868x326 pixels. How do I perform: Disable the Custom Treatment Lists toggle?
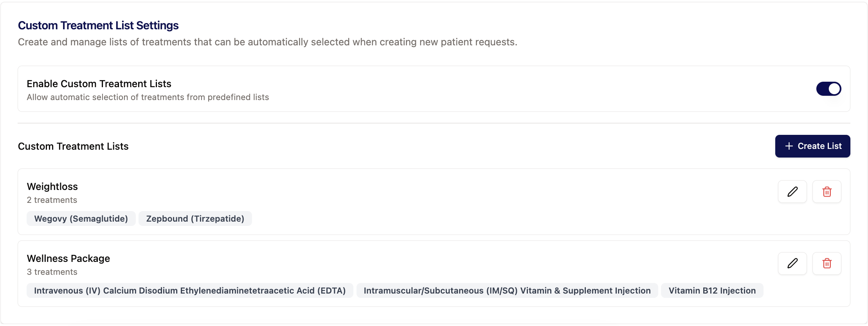(828, 89)
